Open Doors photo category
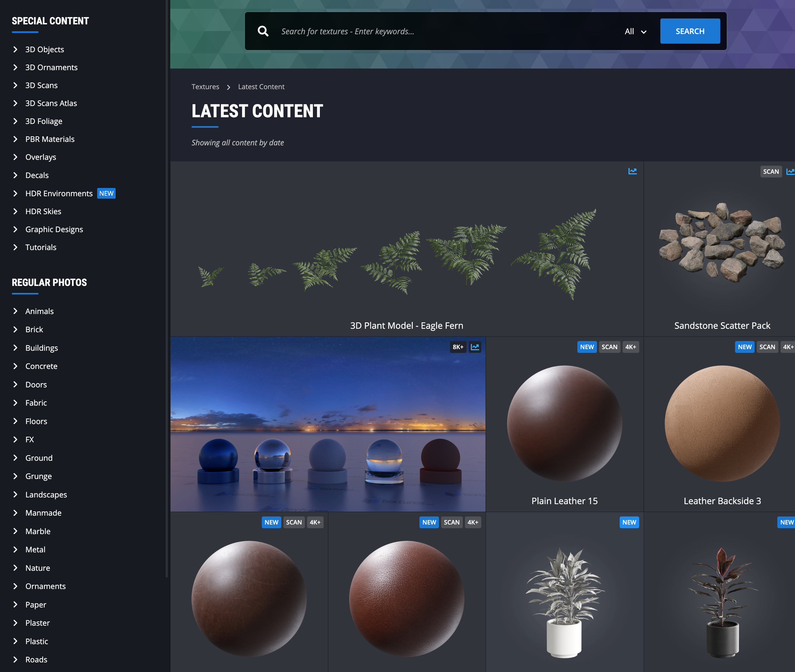Viewport: 795px width, 672px height. (x=36, y=384)
